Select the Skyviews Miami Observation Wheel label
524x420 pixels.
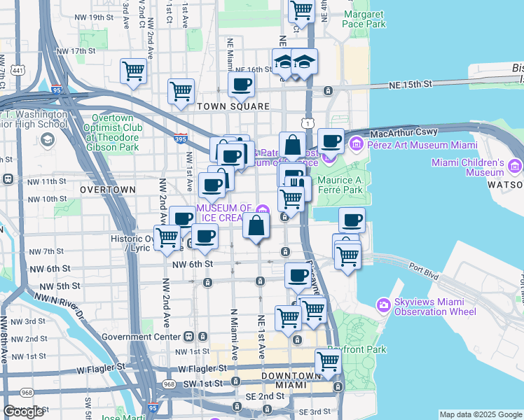(435, 307)
